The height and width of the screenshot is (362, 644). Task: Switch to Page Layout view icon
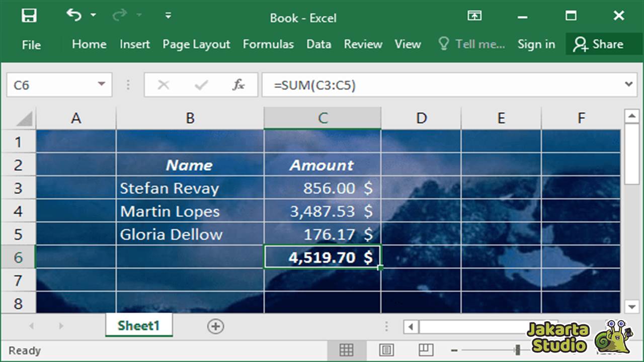(386, 350)
